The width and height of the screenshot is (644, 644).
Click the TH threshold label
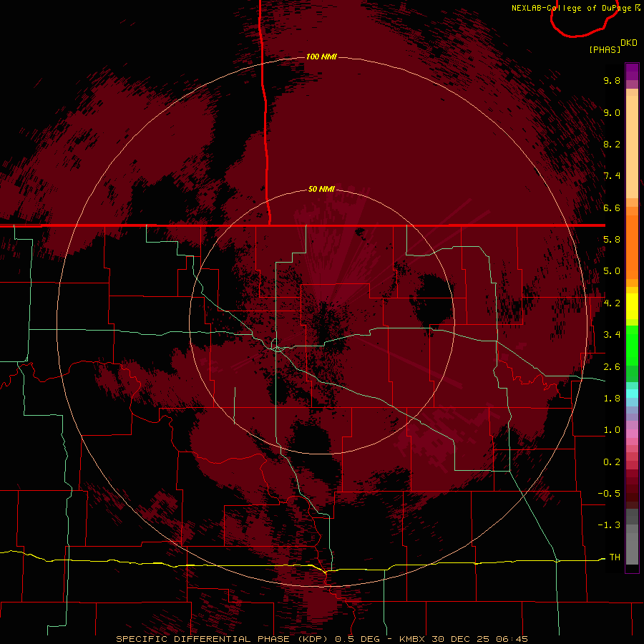615,557
